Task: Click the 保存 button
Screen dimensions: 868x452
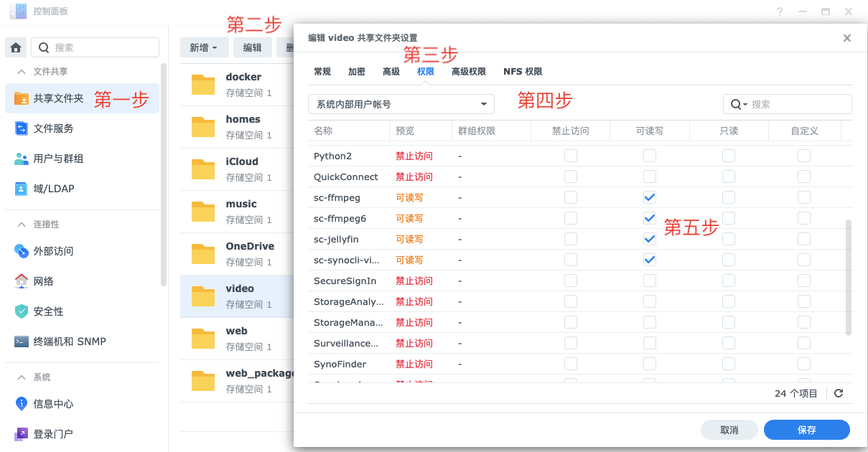Action: pyautogui.click(x=806, y=430)
